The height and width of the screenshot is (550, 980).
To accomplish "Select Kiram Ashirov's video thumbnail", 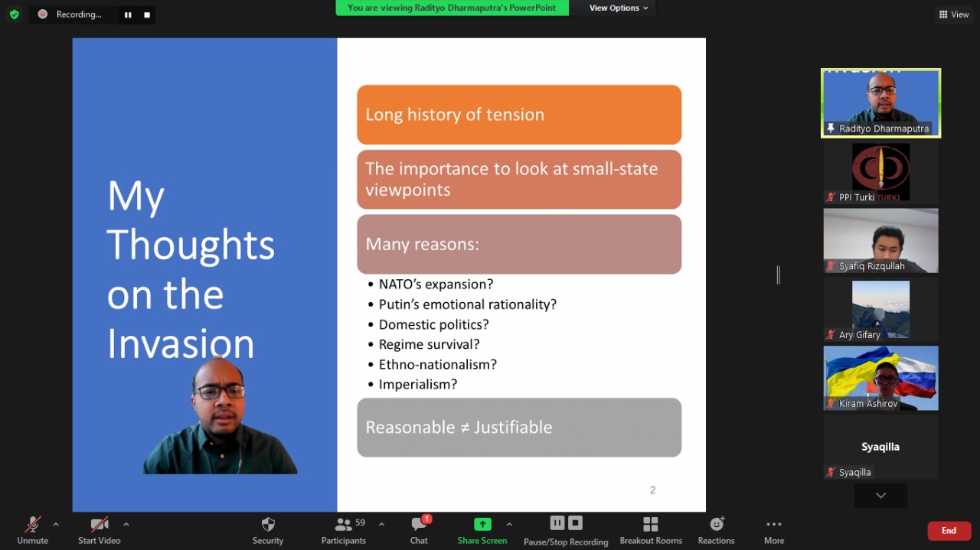I will pos(881,378).
